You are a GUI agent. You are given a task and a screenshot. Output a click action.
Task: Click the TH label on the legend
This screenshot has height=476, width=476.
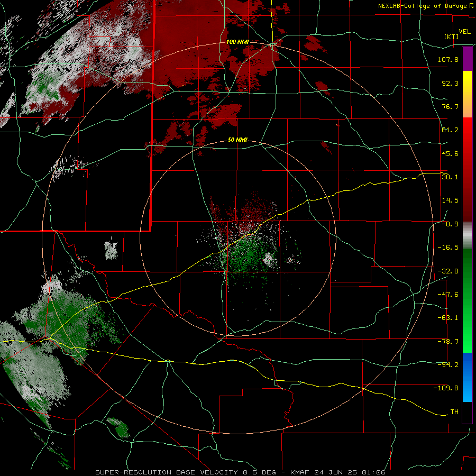click(x=454, y=412)
